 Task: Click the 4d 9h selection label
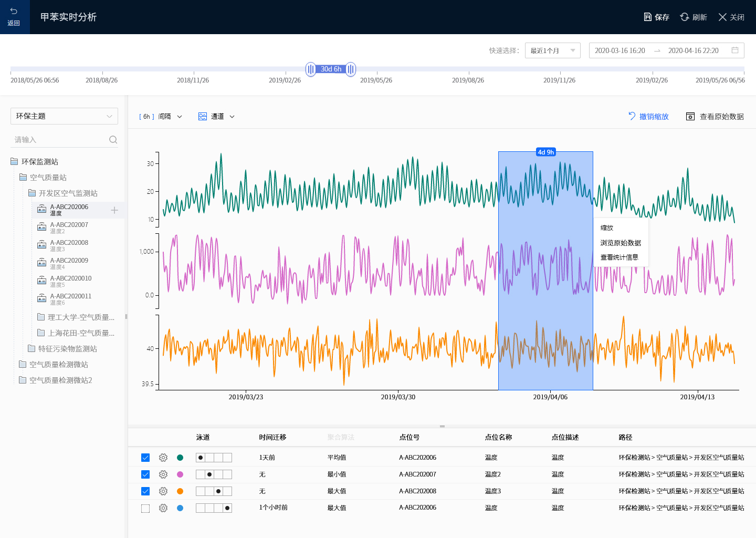point(546,152)
